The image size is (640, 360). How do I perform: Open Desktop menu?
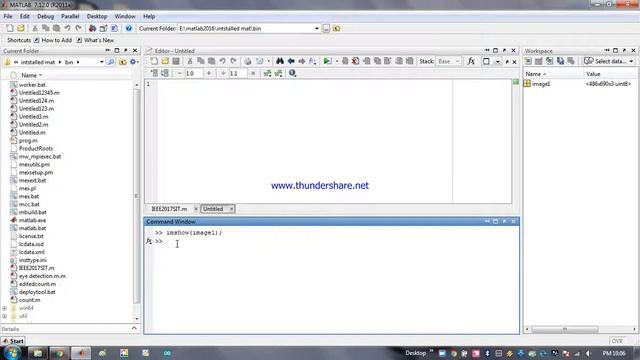97,16
